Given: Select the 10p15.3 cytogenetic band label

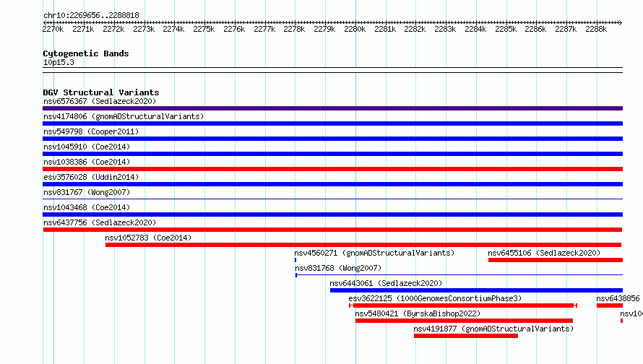Looking at the screenshot, I should click(x=59, y=62).
